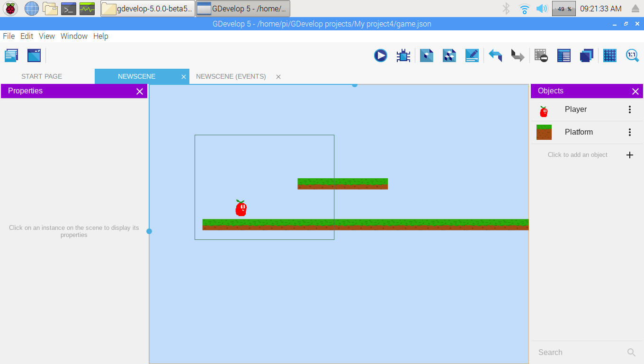
Task: Switch to the NEWSCENE (EVENTS) tab
Action: (x=231, y=76)
